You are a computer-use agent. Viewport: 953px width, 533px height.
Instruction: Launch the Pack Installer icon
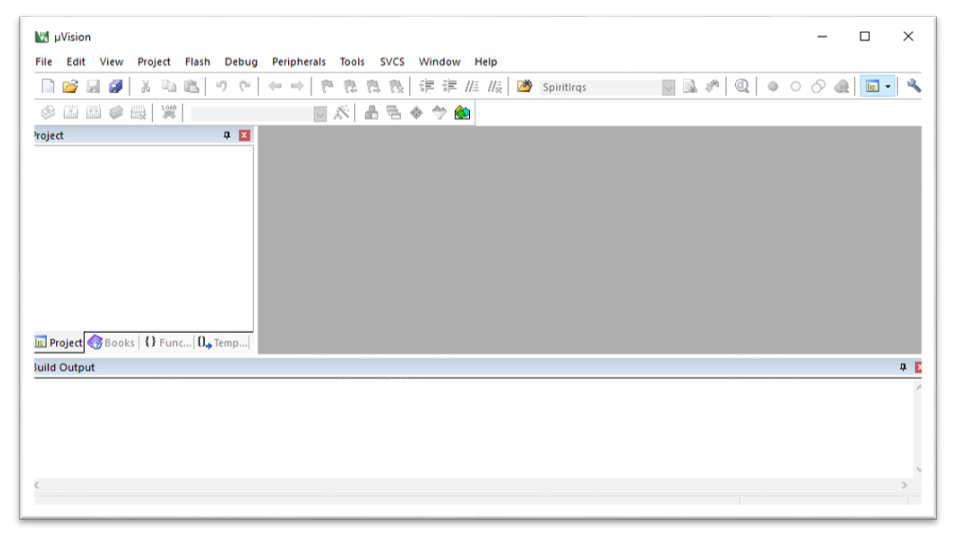coord(462,112)
